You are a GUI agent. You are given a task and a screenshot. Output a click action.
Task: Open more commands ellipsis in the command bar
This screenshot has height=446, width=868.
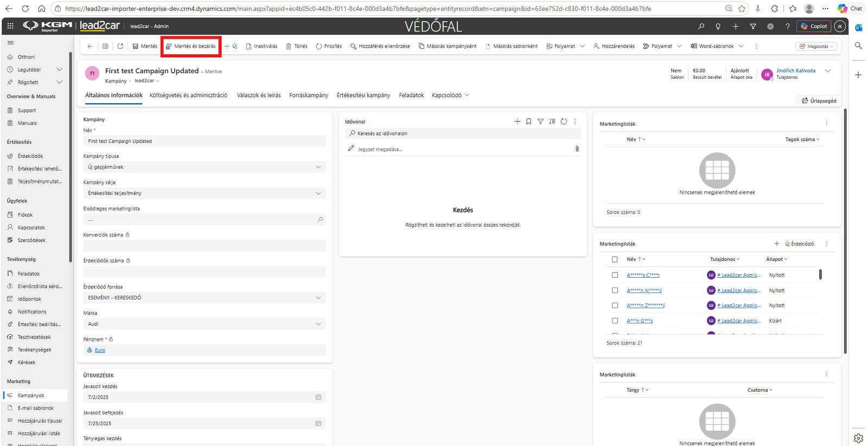point(756,46)
